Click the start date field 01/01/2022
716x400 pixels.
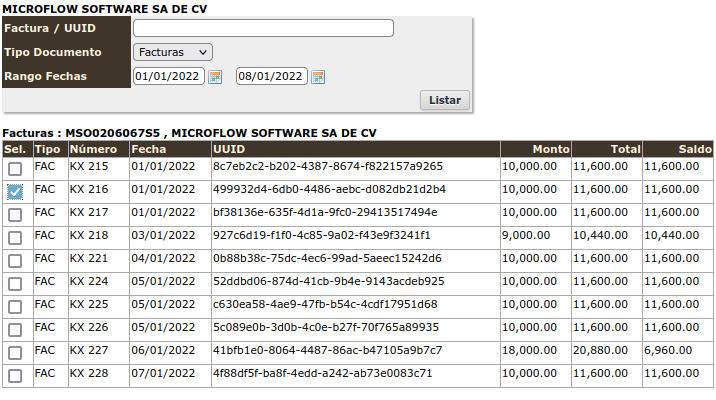pyautogui.click(x=168, y=76)
